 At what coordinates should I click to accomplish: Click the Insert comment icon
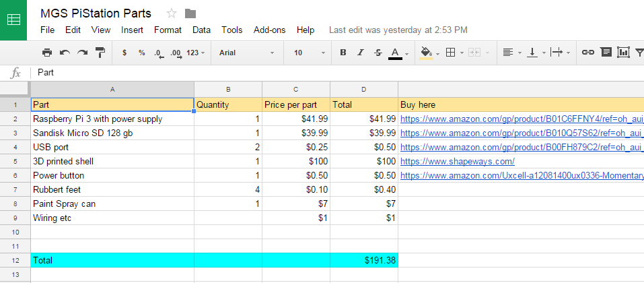[606, 53]
